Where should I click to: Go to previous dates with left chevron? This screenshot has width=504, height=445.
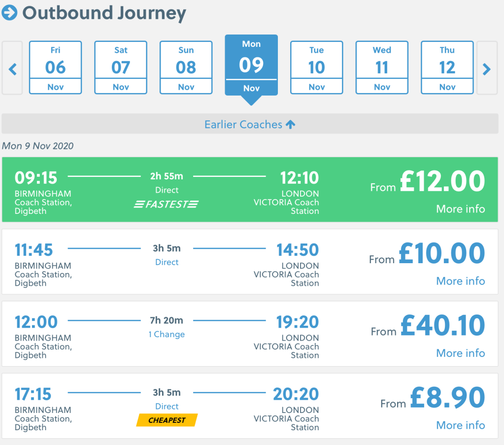12,68
